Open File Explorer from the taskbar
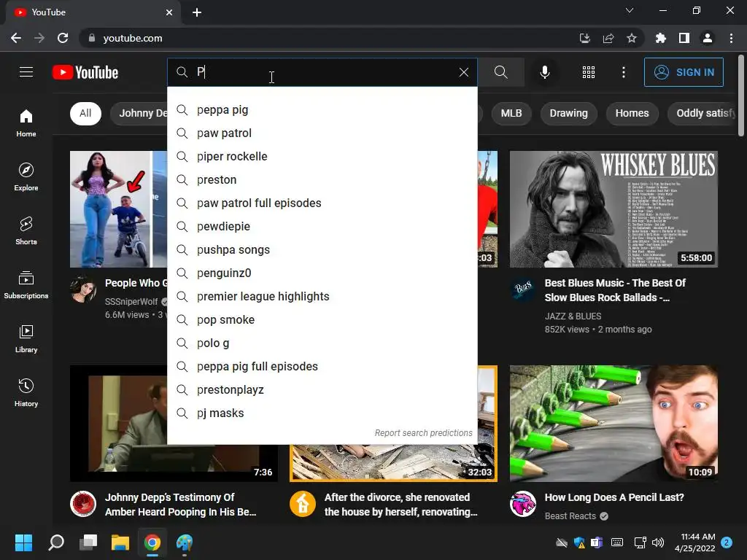 coord(120,542)
